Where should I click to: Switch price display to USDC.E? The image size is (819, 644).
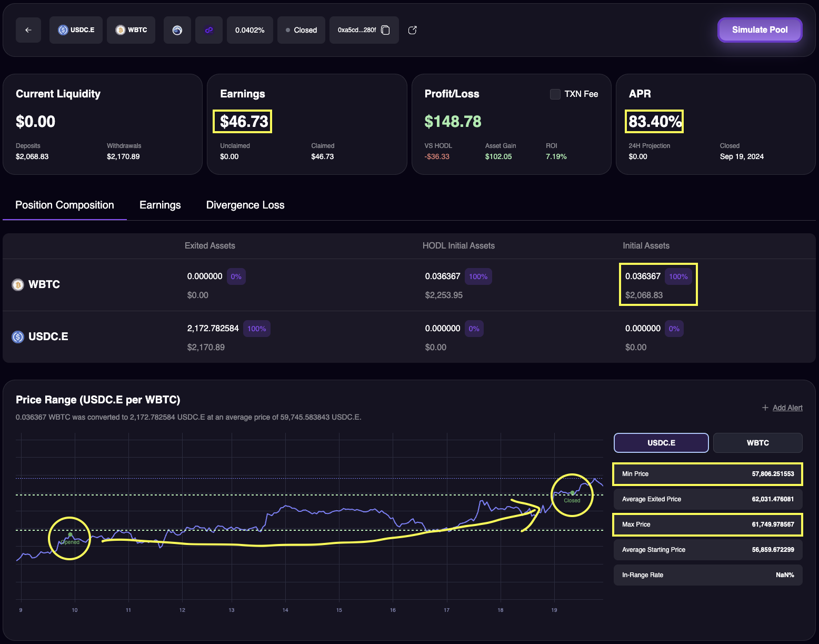(661, 443)
